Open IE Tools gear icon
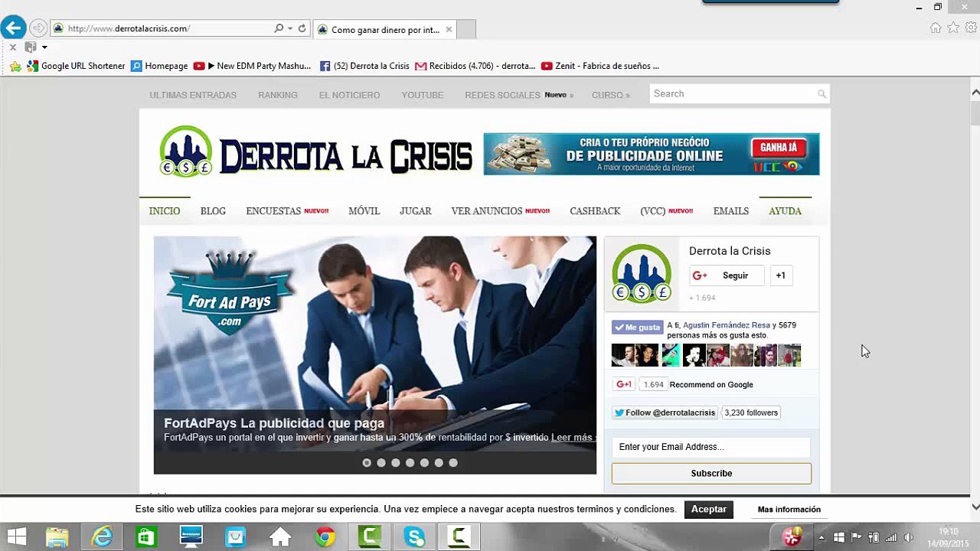The image size is (980, 551). click(x=971, y=28)
